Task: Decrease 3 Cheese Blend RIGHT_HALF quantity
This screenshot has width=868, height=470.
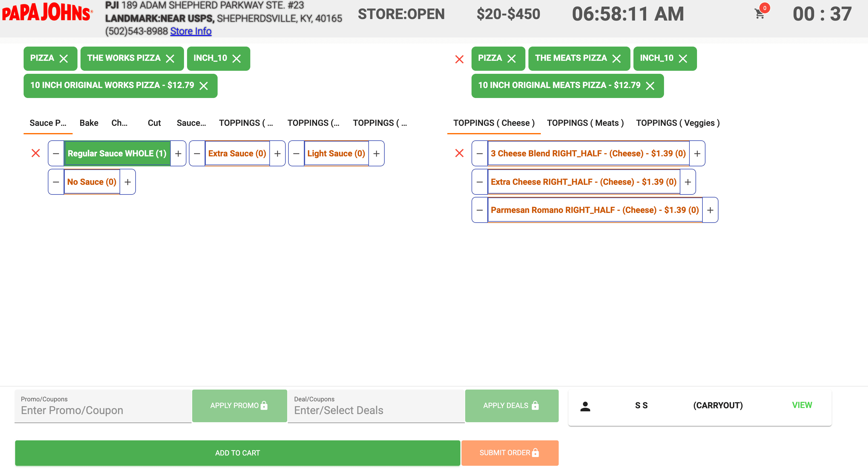Action: click(479, 154)
